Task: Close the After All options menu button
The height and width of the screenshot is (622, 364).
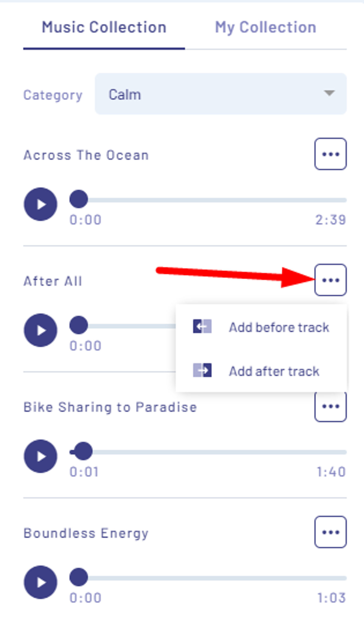Action: 330,280
